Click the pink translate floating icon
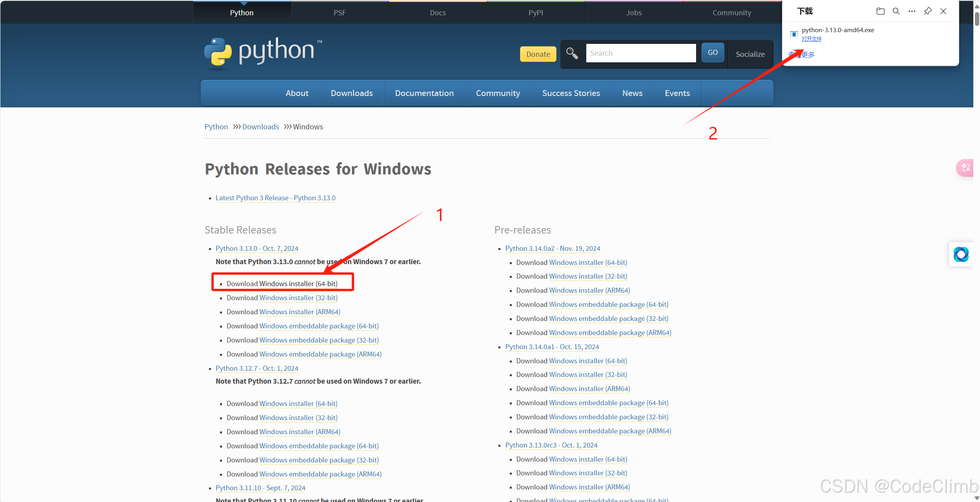Image resolution: width=980 pixels, height=502 pixels. (965, 168)
